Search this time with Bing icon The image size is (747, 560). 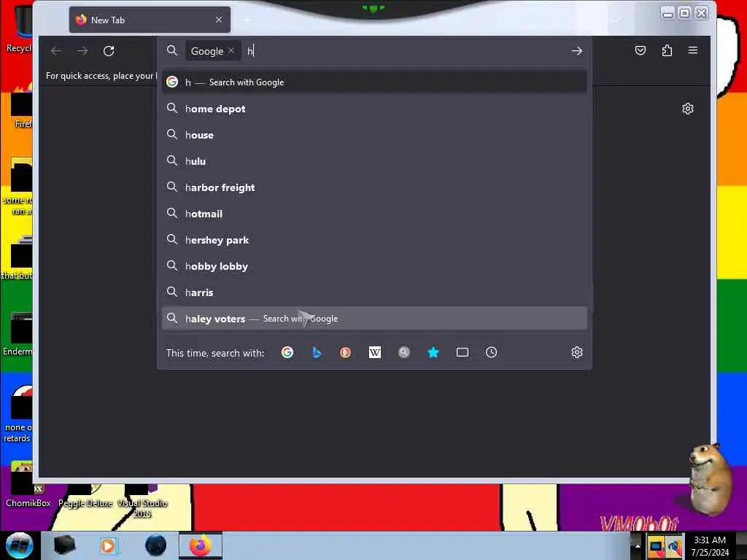(x=317, y=352)
